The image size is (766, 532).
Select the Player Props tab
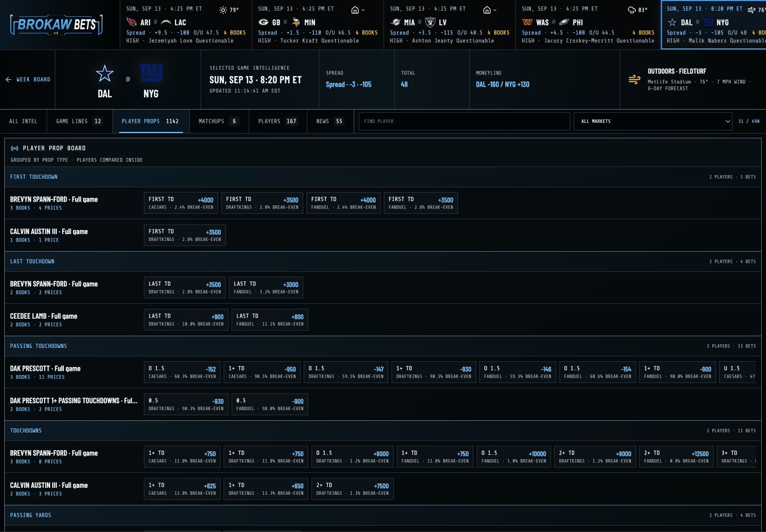(x=151, y=121)
